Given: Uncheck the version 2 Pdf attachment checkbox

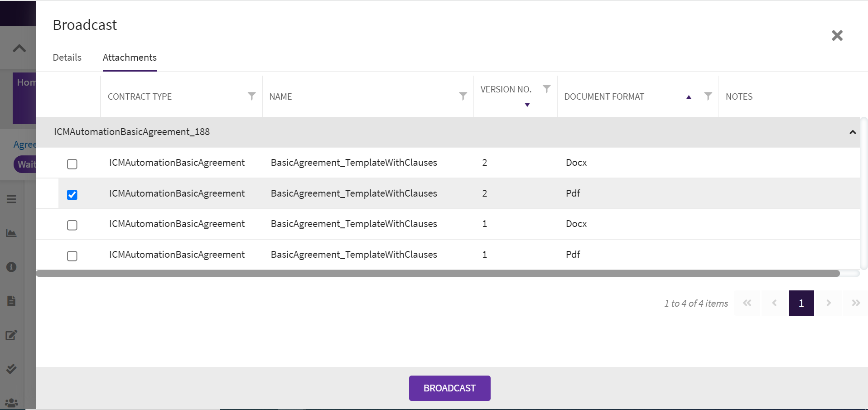Looking at the screenshot, I should pyautogui.click(x=72, y=195).
